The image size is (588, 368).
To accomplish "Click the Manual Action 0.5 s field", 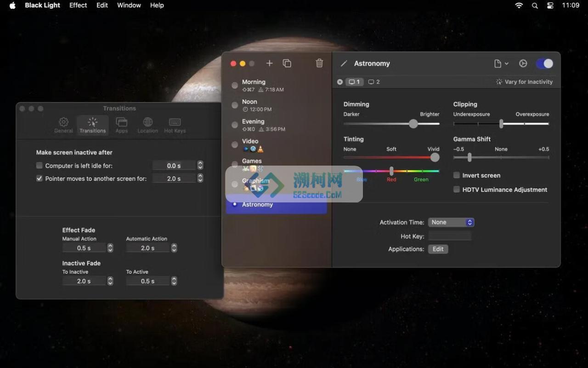I will [x=84, y=248].
